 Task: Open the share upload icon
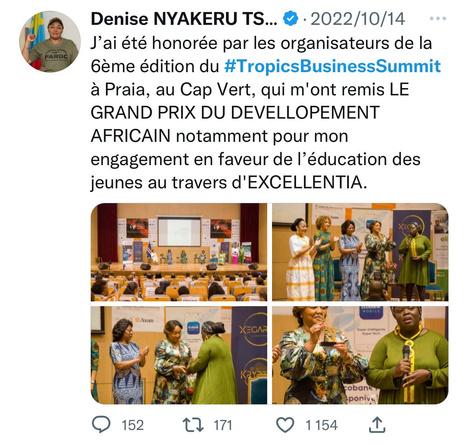pos(377,425)
